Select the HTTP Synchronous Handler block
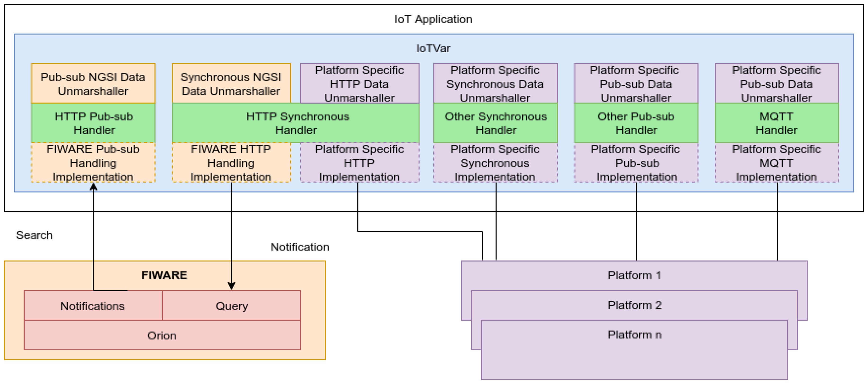The height and width of the screenshot is (384, 868). coord(295,123)
